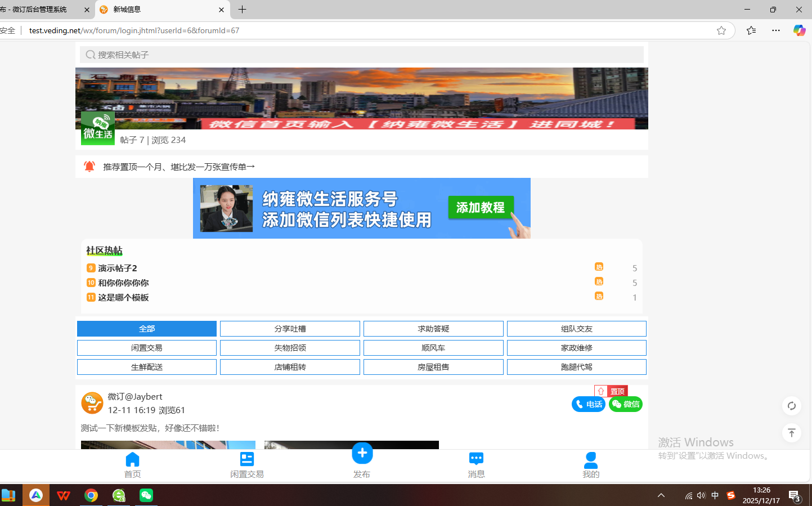Select the 全部 category filter
Viewport: 812px width, 506px height.
(147, 329)
